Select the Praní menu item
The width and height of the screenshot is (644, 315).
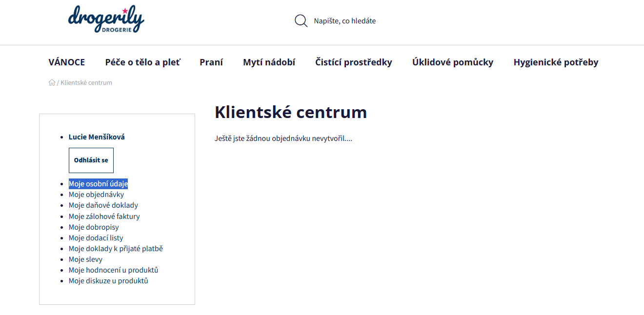[x=211, y=62]
